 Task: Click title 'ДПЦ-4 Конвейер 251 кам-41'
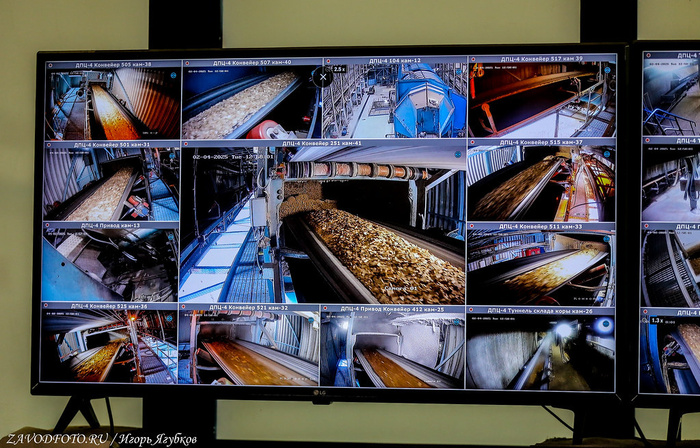click(322, 143)
